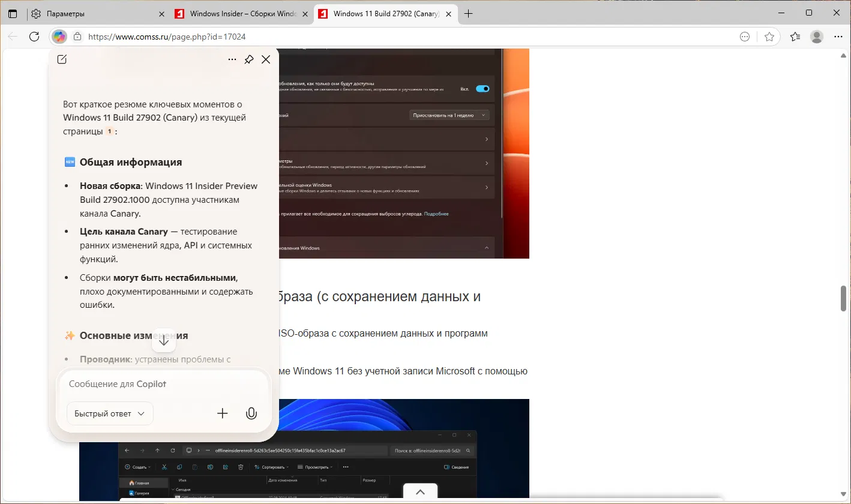Viewport: 851px width, 504px height.
Task: Add an attachment with the plus icon
Action: [223, 413]
